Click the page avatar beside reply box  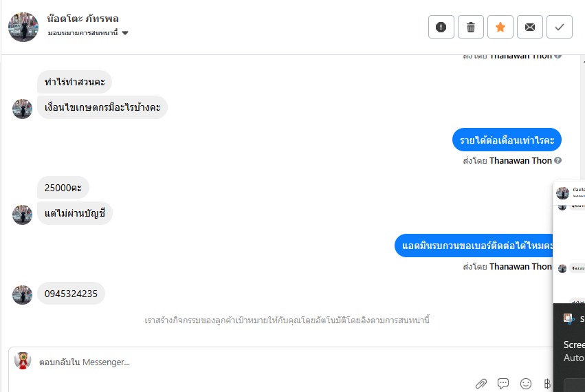(x=23, y=360)
